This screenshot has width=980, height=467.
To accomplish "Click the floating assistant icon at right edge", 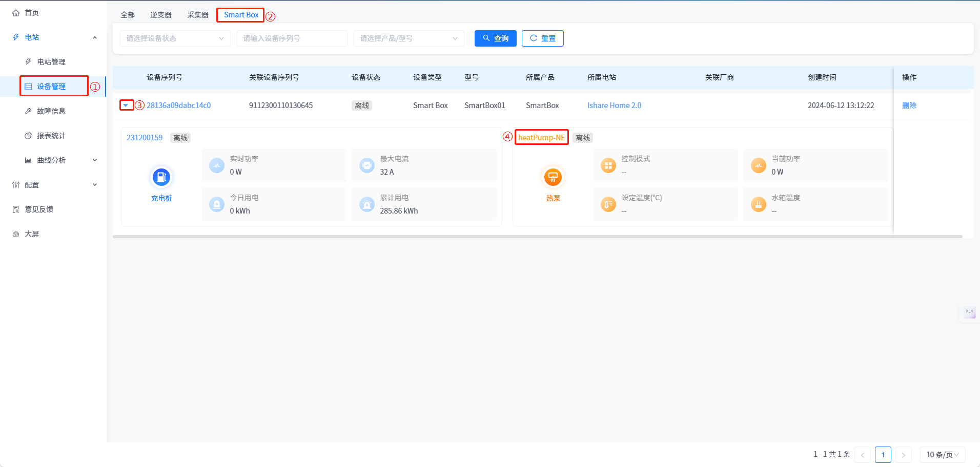I will [x=969, y=312].
